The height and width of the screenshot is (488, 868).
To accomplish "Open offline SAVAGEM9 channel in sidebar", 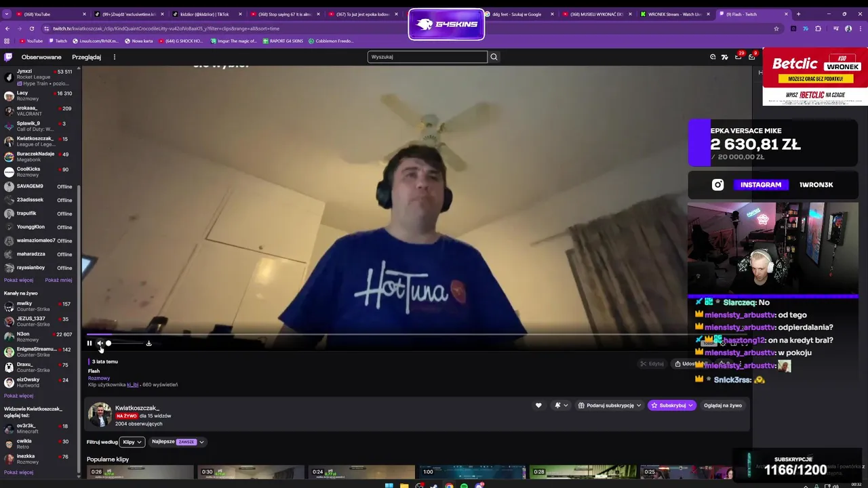I will pyautogui.click(x=39, y=186).
